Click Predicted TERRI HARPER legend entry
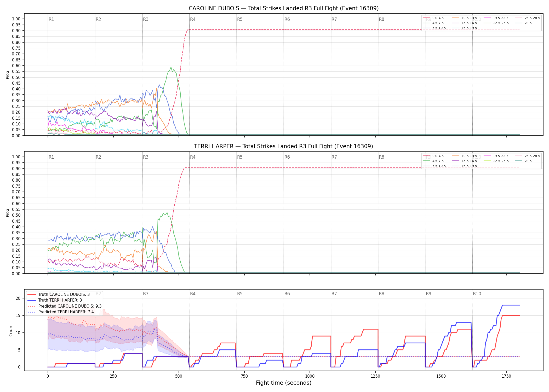549x392 pixels. click(x=60, y=312)
